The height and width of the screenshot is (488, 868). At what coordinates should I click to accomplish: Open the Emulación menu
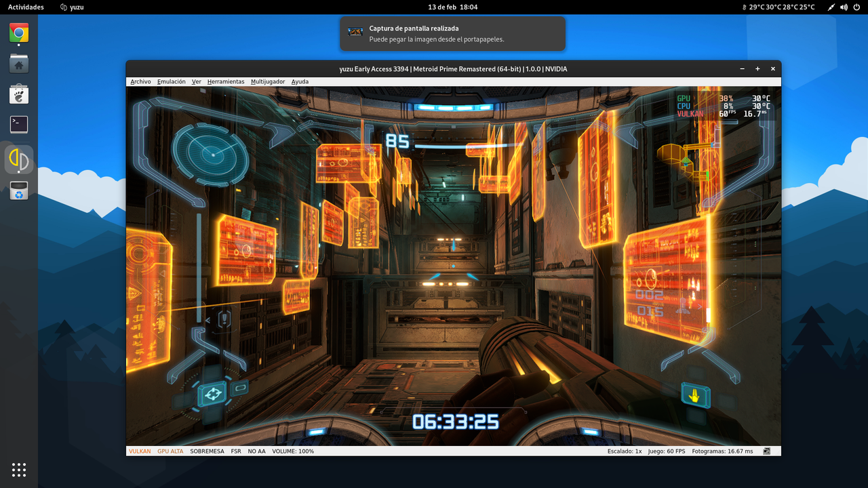point(171,81)
